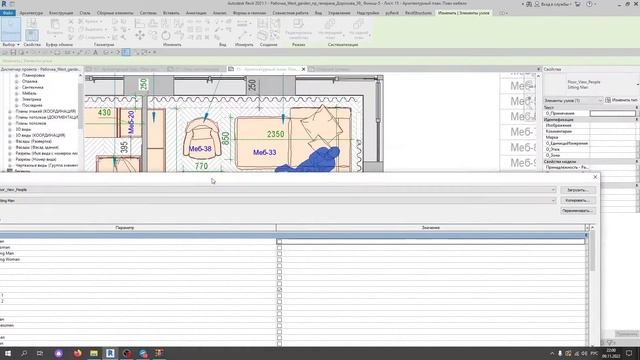Open the Family dropdown in Type Properties dialog
The height and width of the screenshot is (360, 640).
click(x=553, y=190)
